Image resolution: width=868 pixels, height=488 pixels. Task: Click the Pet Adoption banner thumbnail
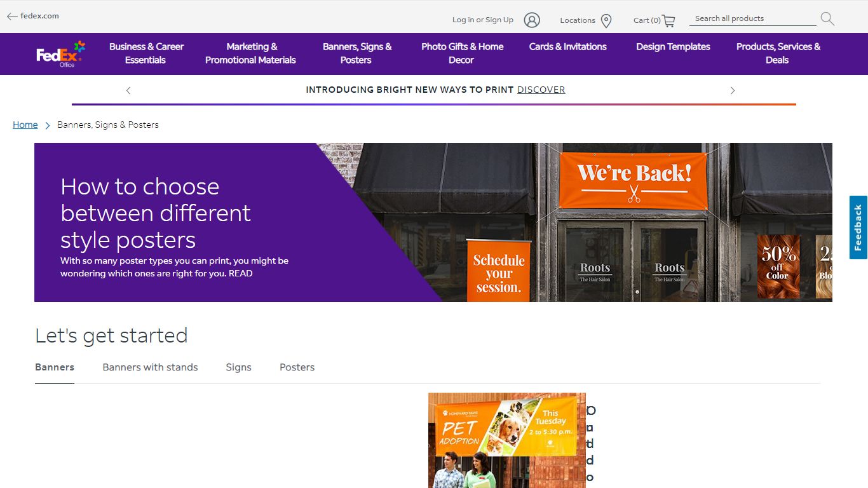507,440
